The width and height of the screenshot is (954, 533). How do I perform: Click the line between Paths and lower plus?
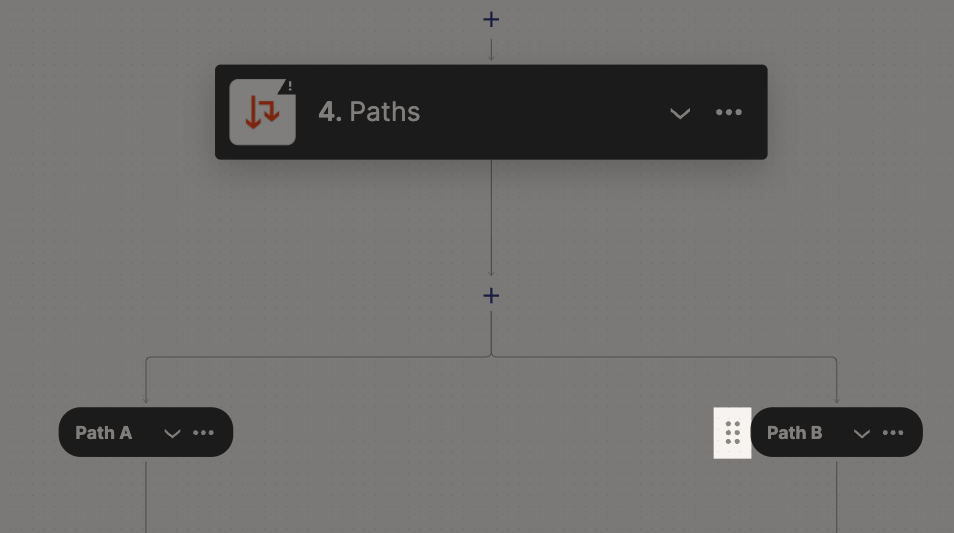(491, 218)
